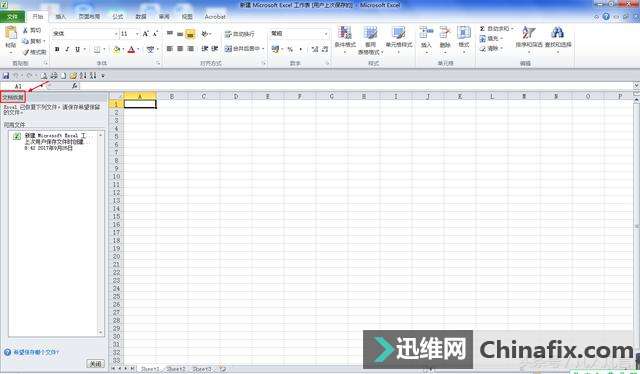Switch to the Page Layout tab
This screenshot has width=640, height=374.
click(x=89, y=17)
